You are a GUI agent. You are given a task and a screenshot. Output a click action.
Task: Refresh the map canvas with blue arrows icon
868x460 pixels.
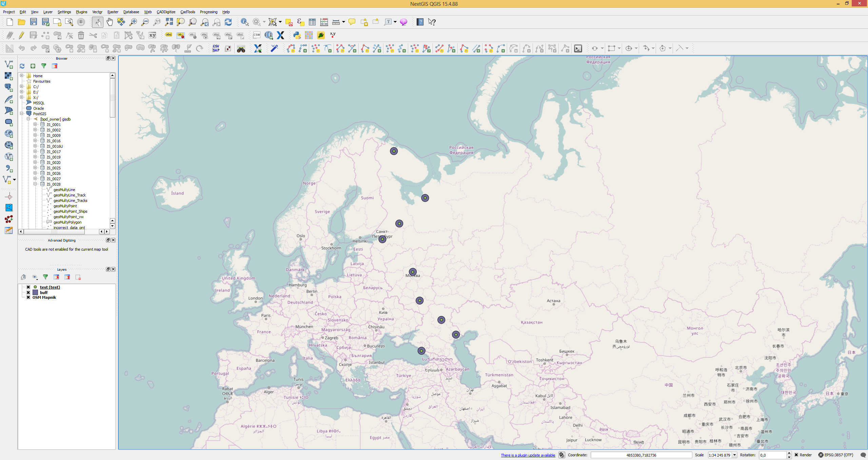pyautogui.click(x=228, y=22)
